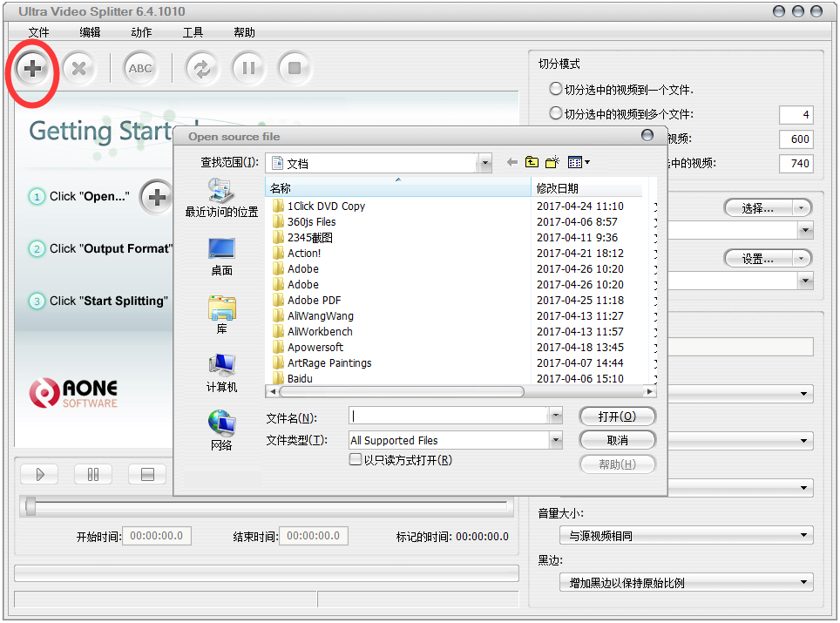Open the 文件 (File) menu
Image resolution: width=840 pixels, height=623 pixels.
click(39, 32)
